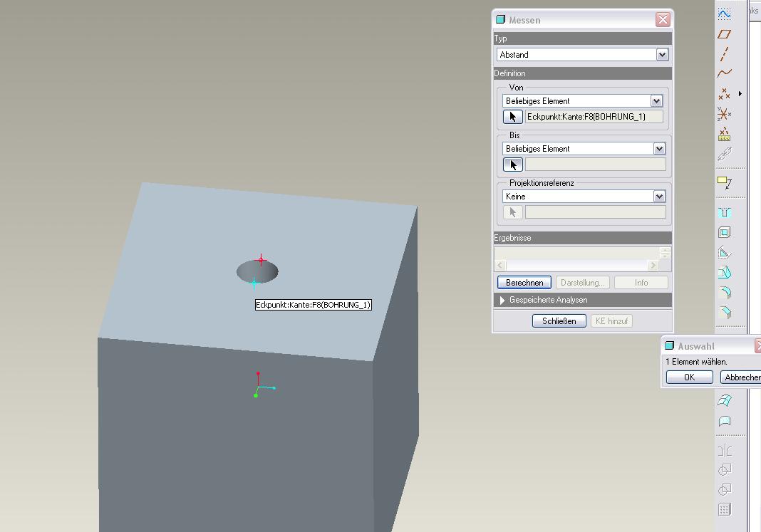Click the Merge tool icon
The image size is (761, 532).
coord(724,470)
